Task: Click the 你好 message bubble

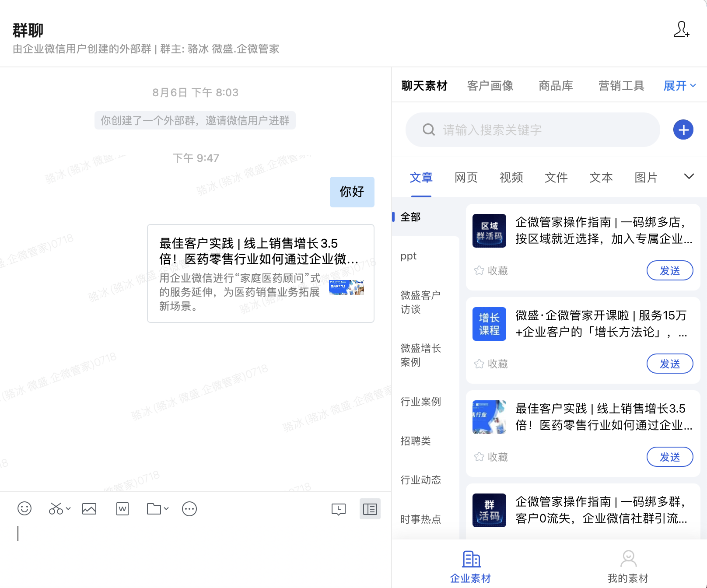Action: pyautogui.click(x=352, y=192)
